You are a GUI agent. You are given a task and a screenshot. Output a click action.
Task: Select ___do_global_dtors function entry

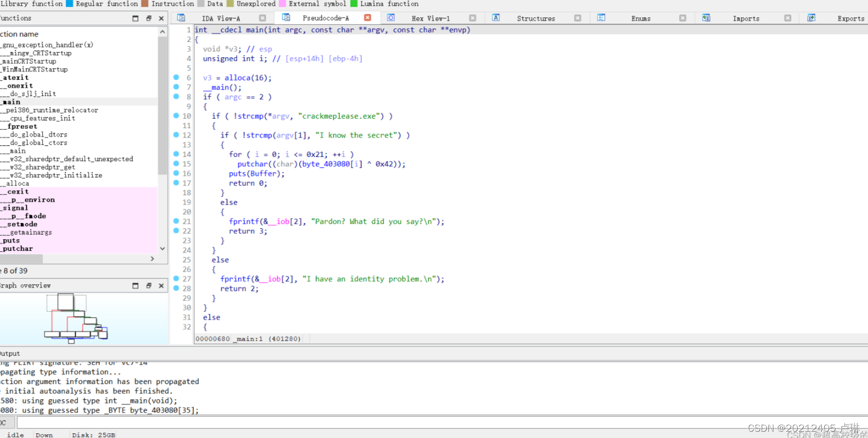pos(79,134)
